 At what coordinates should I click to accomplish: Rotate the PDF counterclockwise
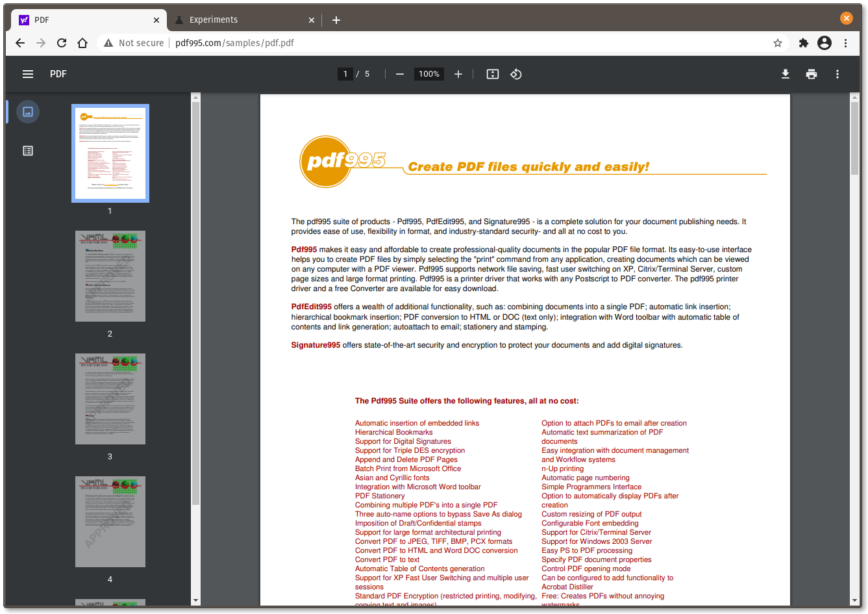(x=516, y=74)
